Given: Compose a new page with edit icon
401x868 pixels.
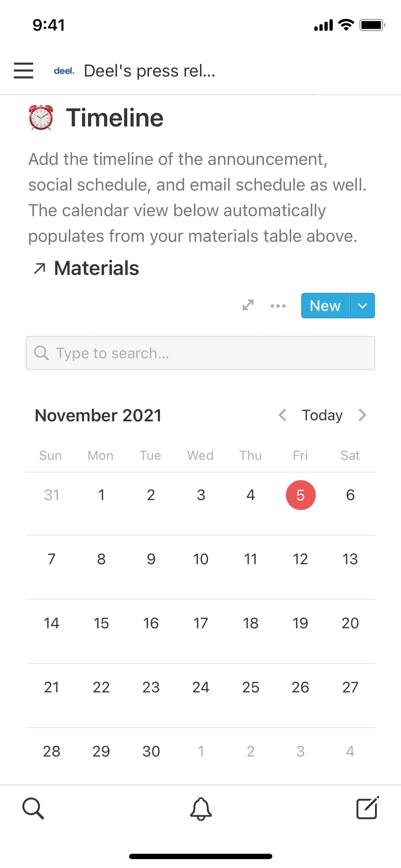Looking at the screenshot, I should (367, 809).
